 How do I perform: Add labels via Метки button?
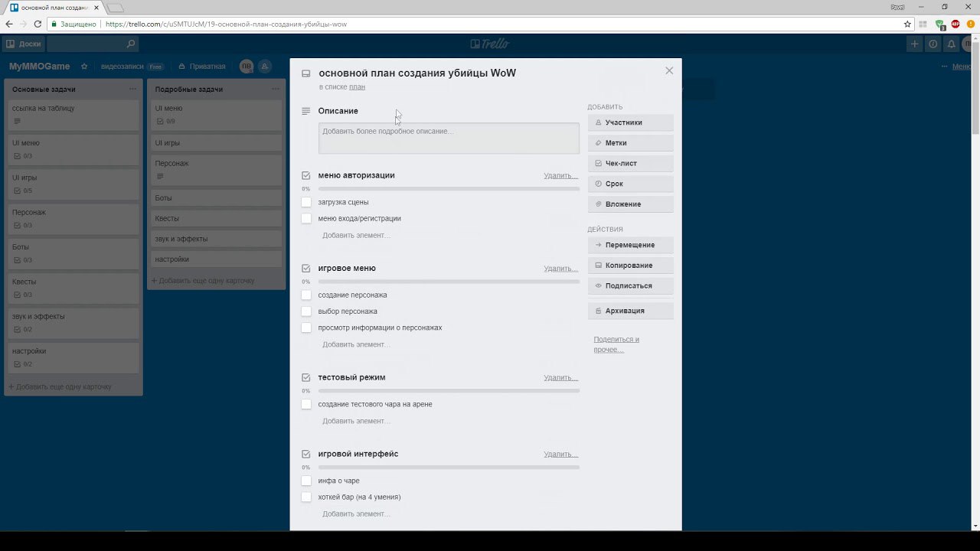(631, 143)
